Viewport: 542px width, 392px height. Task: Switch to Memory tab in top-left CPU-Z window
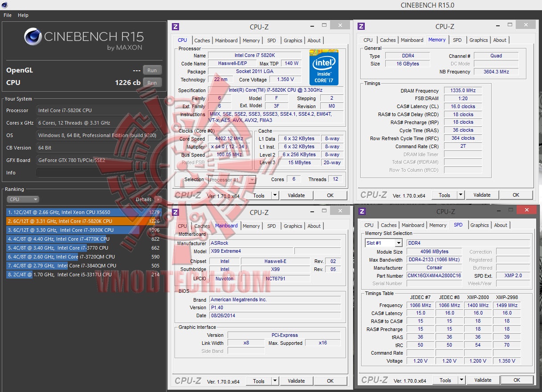(251, 40)
